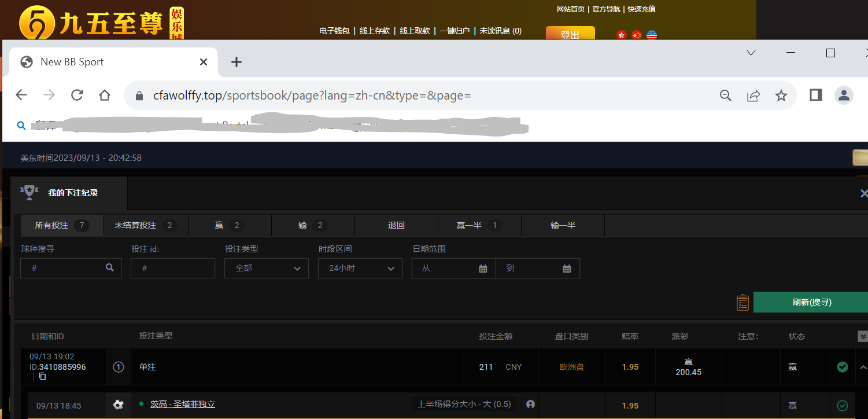Click the magnifier in sport search field
868x419 pixels.
[x=110, y=268]
